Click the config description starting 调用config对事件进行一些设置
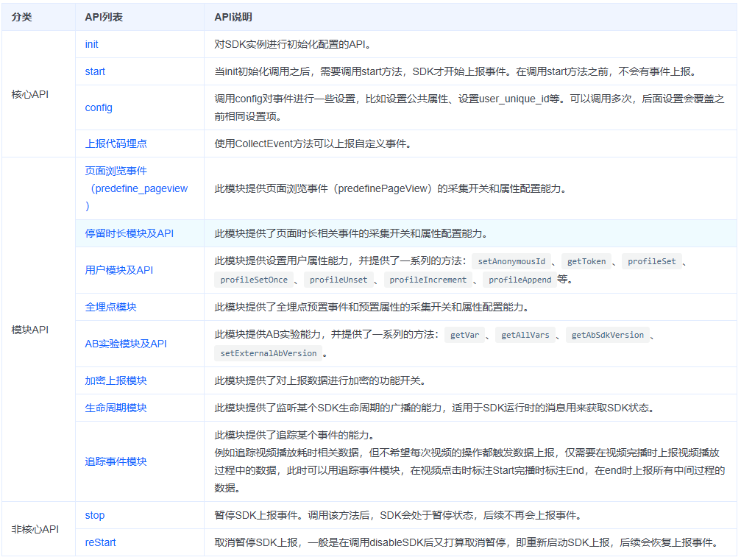Image resolution: width=741 pixels, height=560 pixels. (x=469, y=107)
